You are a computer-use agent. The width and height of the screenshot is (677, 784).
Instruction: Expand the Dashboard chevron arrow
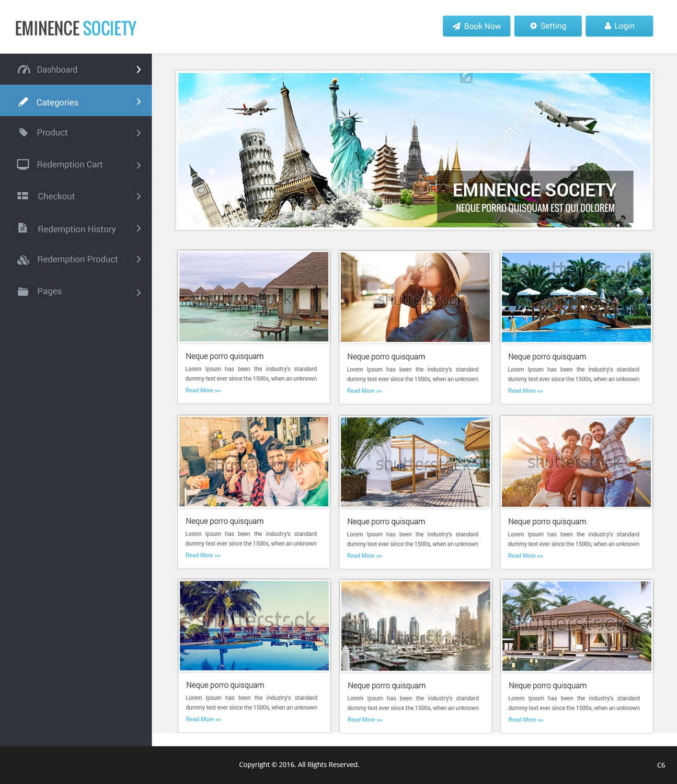coord(139,70)
